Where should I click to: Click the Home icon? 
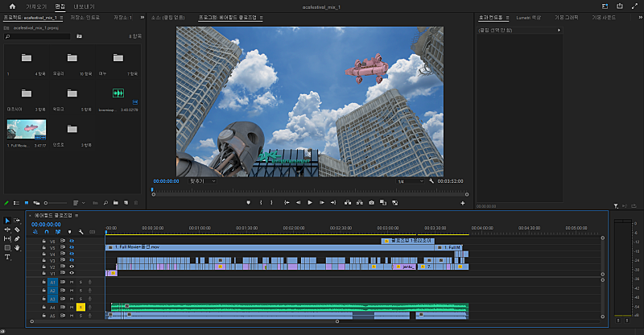pos(11,6)
